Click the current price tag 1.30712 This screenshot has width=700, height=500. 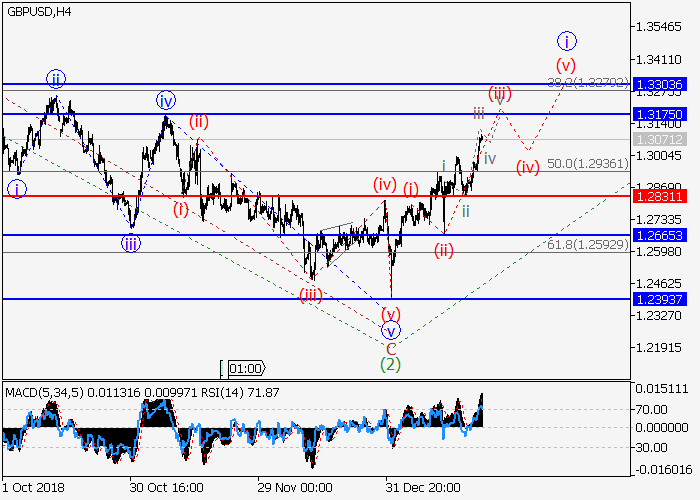point(658,139)
